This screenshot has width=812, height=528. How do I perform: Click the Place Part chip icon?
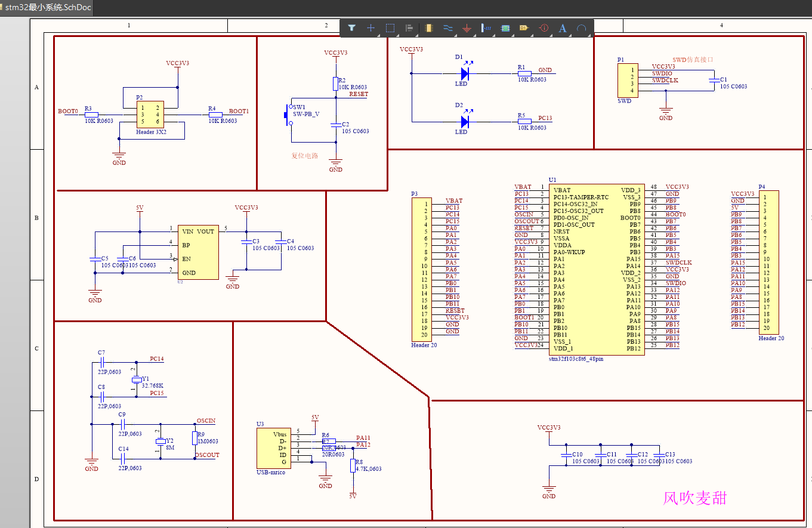point(428,27)
